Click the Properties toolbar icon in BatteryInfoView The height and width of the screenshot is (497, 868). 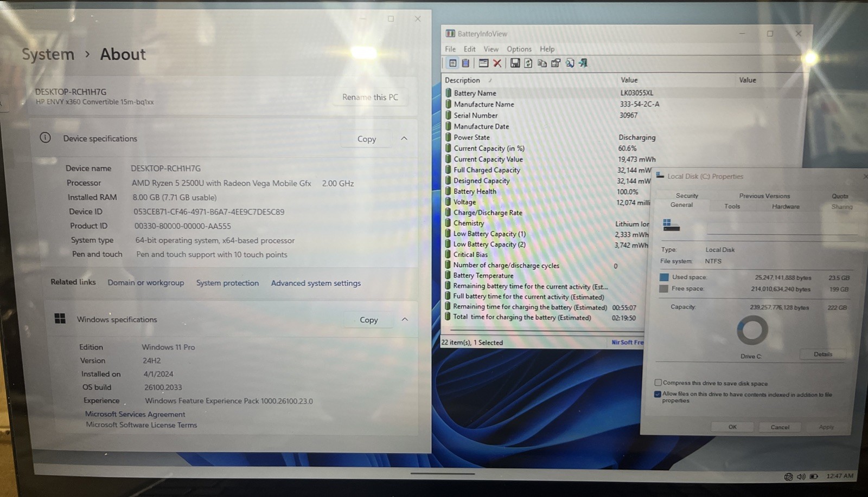tap(556, 63)
